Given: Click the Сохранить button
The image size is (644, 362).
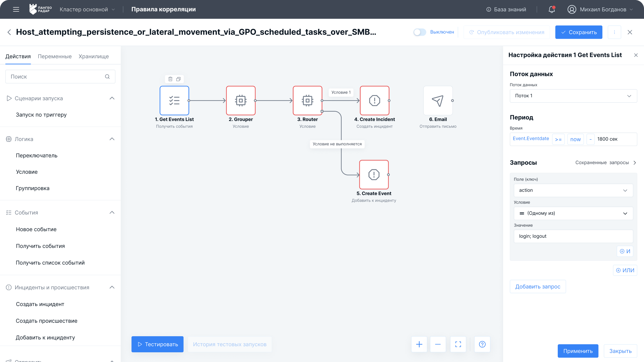Looking at the screenshot, I should pyautogui.click(x=579, y=32).
